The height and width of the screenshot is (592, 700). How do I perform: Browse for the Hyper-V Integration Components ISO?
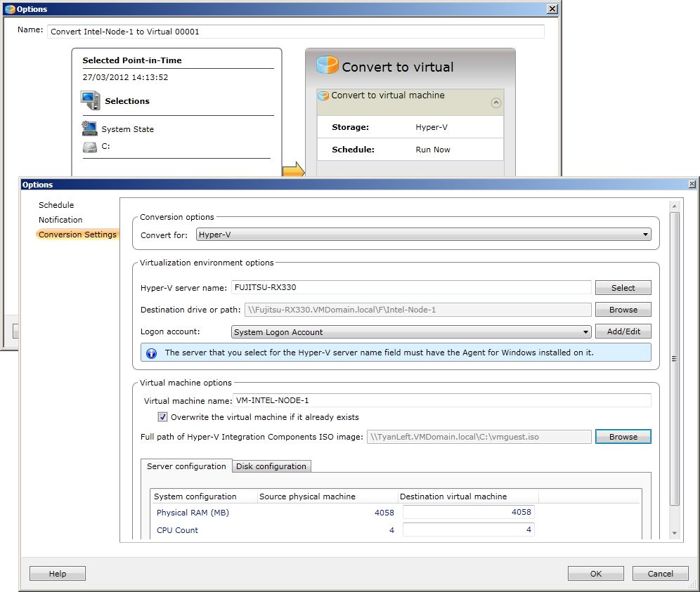point(623,436)
